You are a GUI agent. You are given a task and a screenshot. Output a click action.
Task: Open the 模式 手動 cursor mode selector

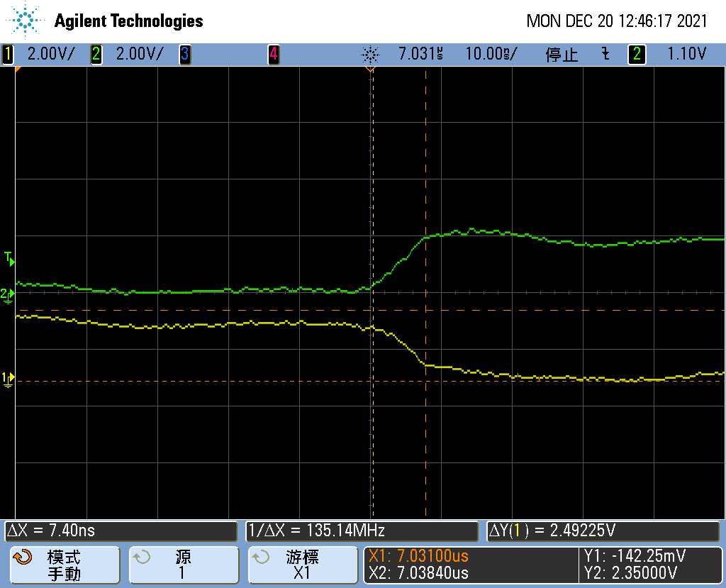click(65, 565)
